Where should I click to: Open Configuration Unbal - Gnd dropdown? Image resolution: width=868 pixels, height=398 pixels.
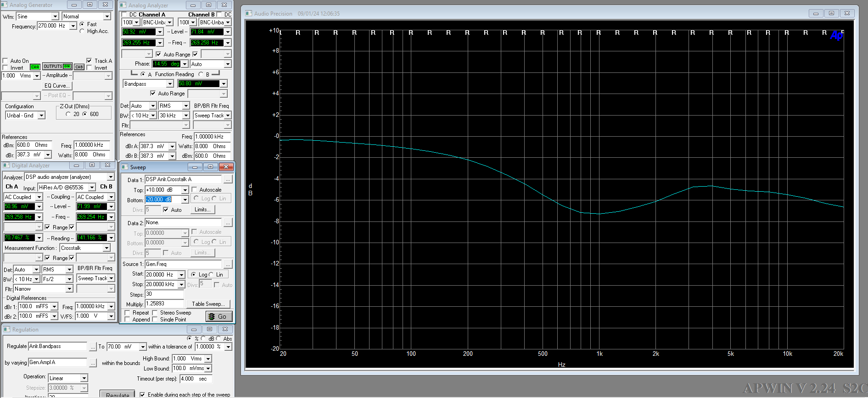[x=41, y=116]
